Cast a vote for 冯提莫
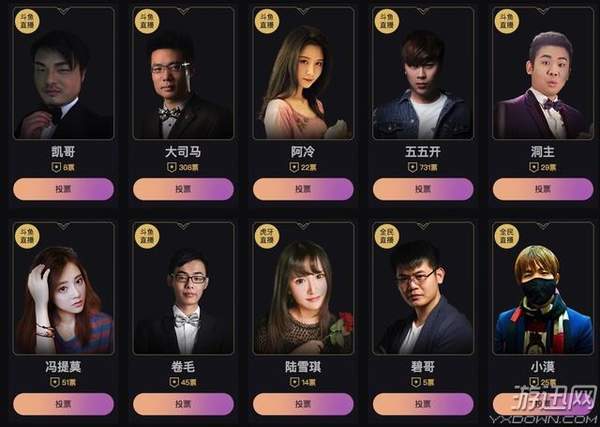The height and width of the screenshot is (427, 600). [64, 404]
